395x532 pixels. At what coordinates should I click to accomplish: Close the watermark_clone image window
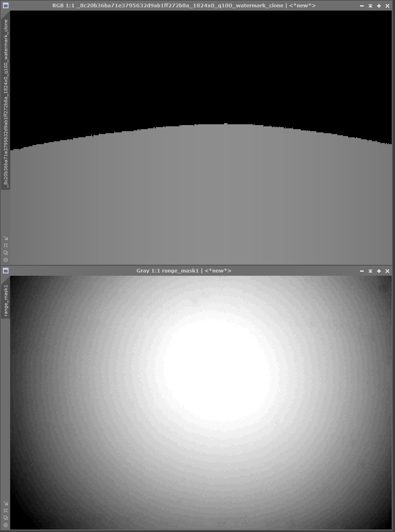(387, 6)
